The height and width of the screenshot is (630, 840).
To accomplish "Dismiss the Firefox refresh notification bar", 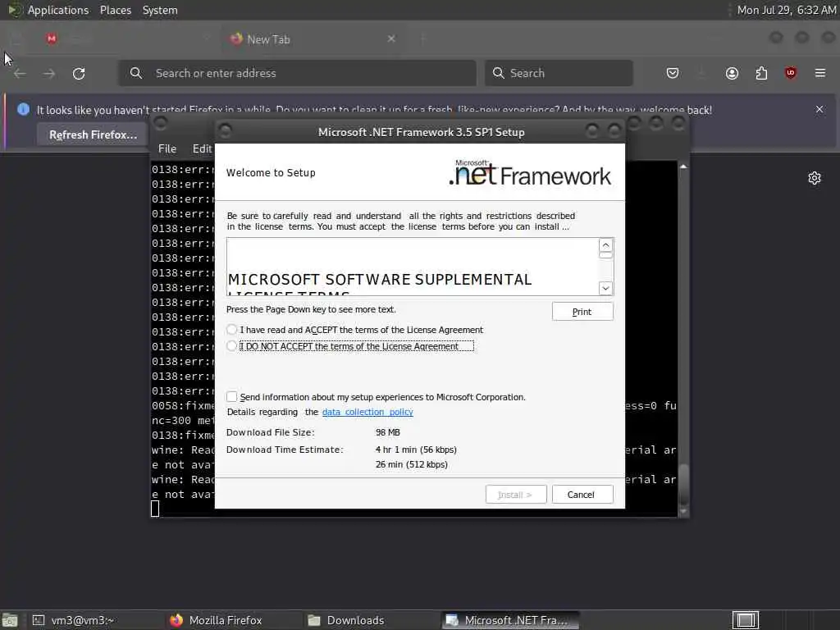I will click(819, 109).
